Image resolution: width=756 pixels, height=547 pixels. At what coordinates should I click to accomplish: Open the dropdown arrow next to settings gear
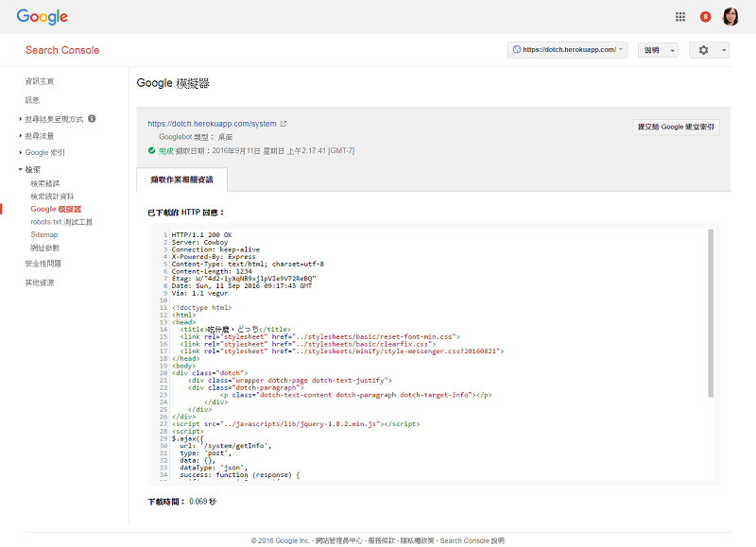click(724, 50)
